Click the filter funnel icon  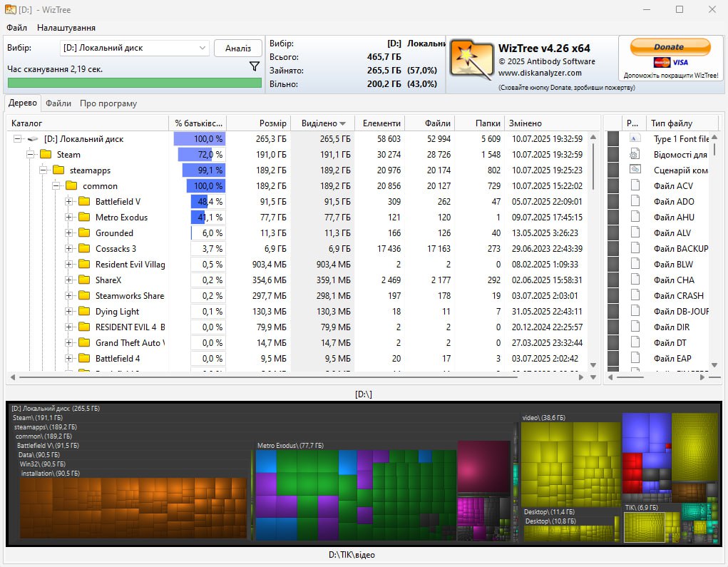(254, 67)
